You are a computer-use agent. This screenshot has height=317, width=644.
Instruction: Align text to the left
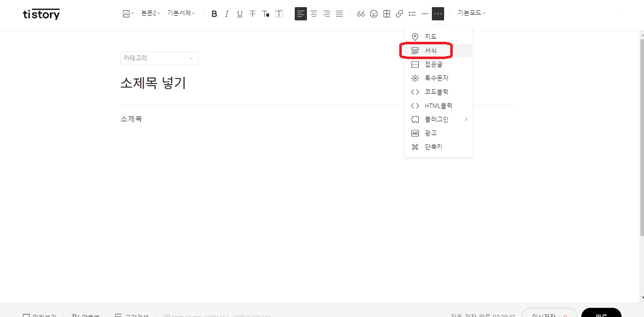(301, 14)
